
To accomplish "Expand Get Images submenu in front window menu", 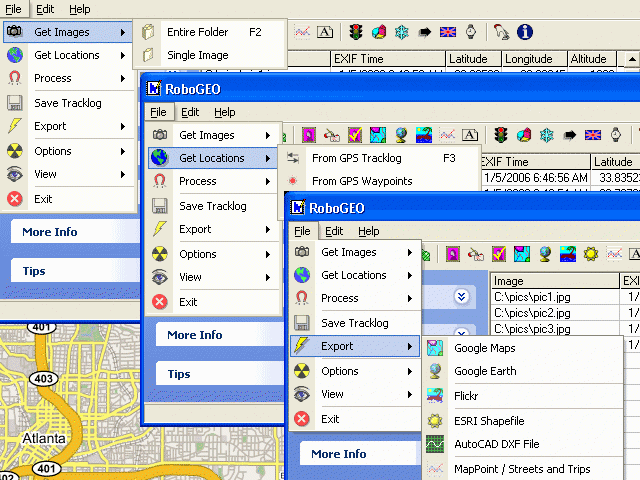I will [410, 252].
